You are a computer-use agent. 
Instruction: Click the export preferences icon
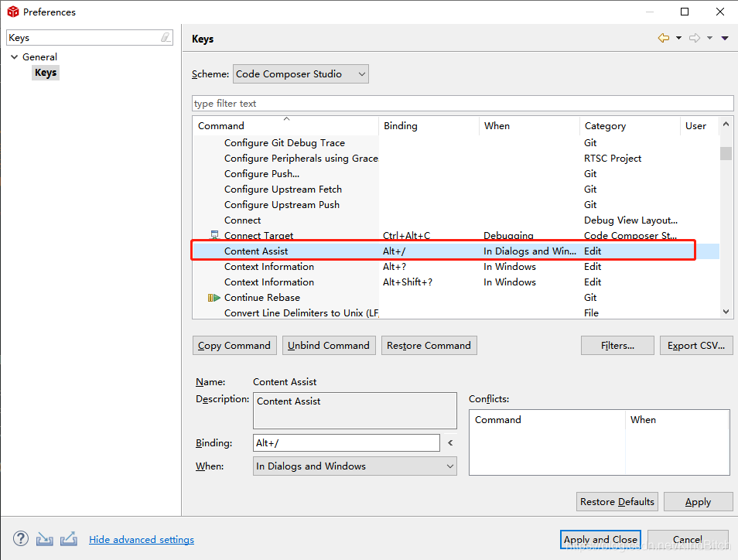coord(69,538)
